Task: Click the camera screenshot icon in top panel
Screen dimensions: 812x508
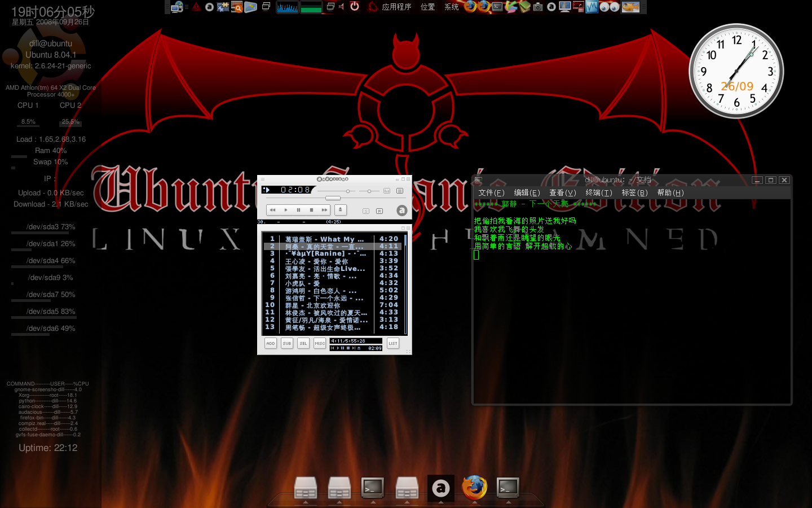Action: click(538, 7)
